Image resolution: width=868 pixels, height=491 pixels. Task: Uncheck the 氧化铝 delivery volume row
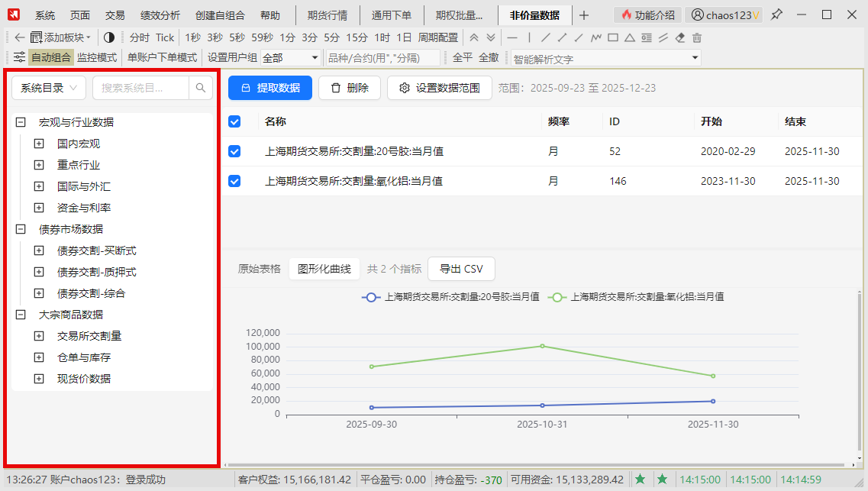(235, 181)
